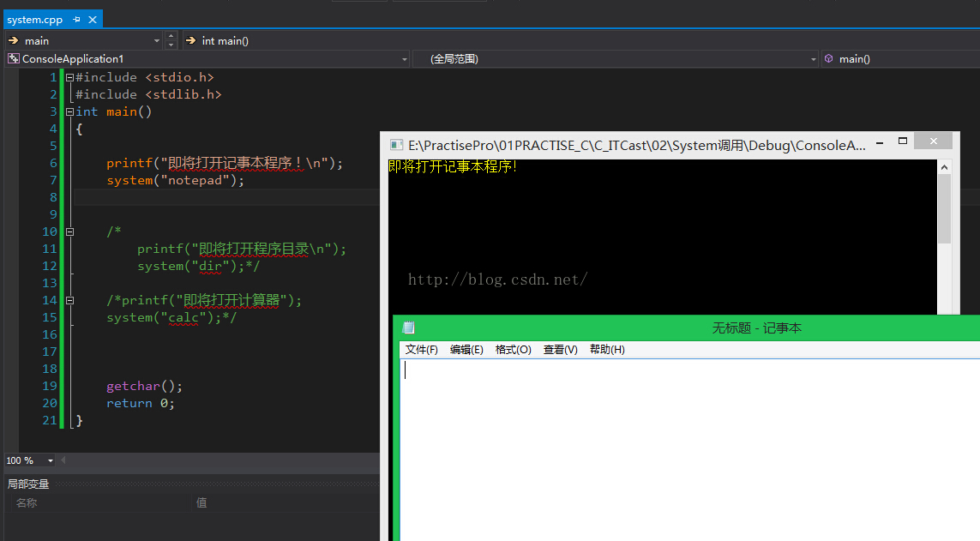Click the Notepad icon in its title bar
This screenshot has height=541, width=980.
click(409, 328)
